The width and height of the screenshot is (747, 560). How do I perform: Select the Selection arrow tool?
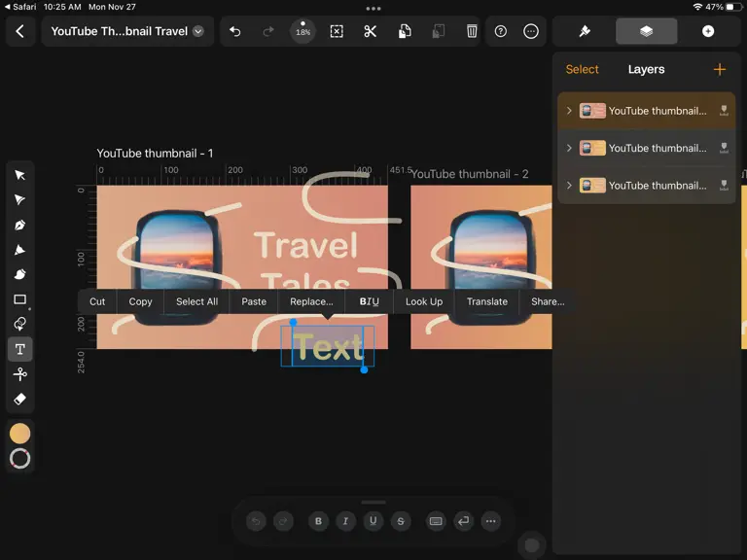[20, 175]
